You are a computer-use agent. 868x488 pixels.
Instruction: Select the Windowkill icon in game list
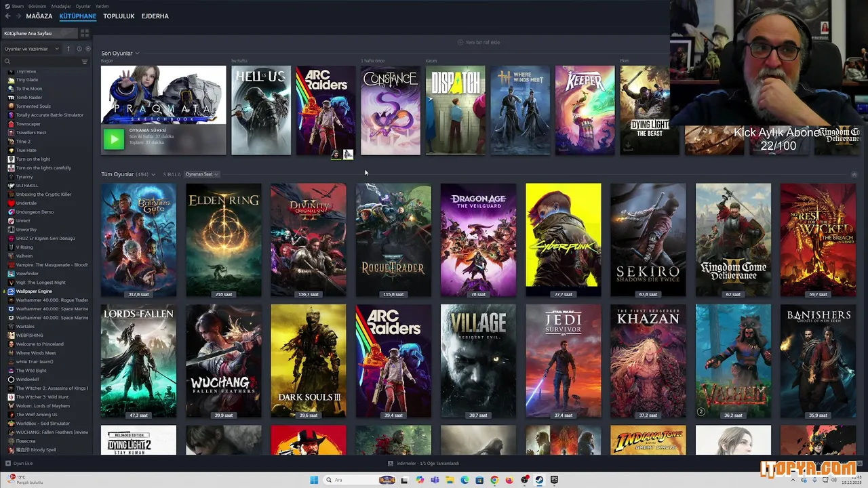pos(11,380)
